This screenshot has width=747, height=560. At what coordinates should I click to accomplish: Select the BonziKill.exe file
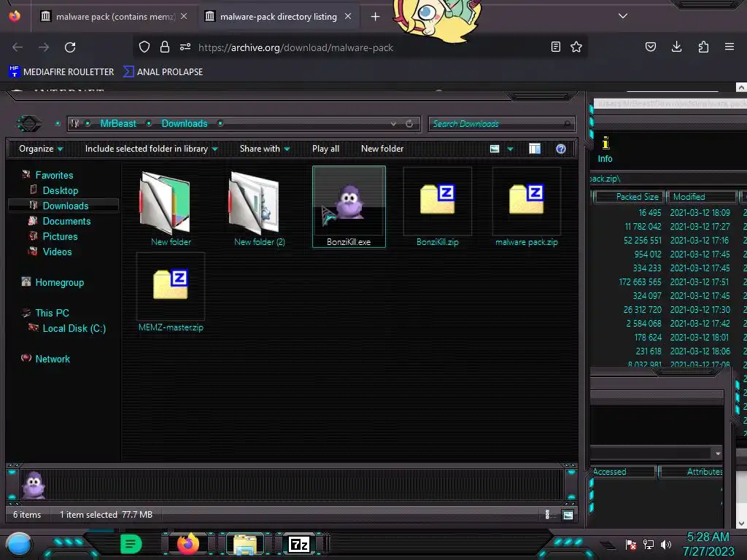coord(349,206)
